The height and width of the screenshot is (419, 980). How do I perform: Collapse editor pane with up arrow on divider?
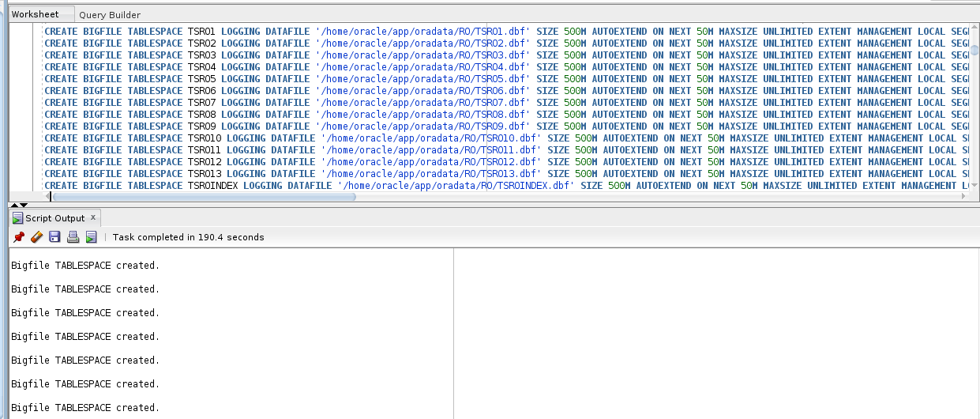14,206
